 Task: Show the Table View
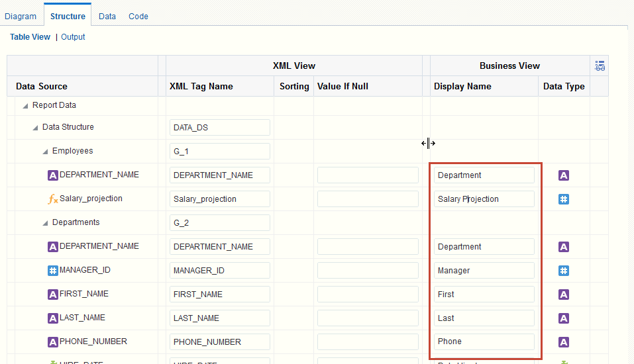30,37
